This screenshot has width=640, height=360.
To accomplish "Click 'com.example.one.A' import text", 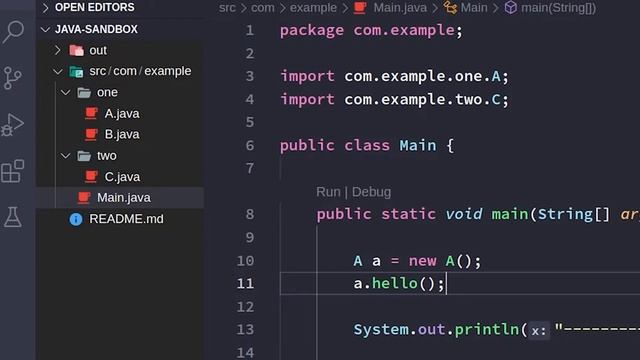I will click(x=422, y=76).
